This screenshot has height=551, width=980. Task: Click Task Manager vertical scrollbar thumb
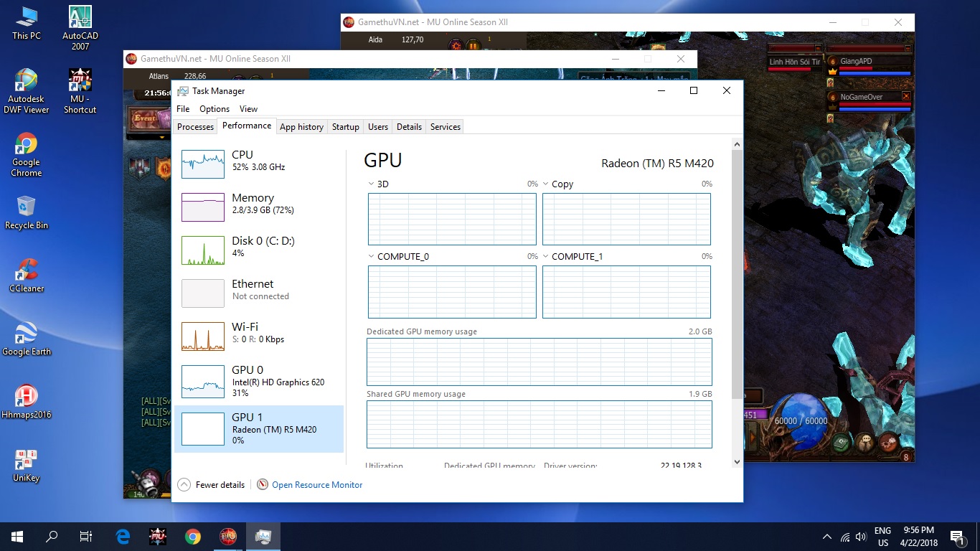pos(737,275)
